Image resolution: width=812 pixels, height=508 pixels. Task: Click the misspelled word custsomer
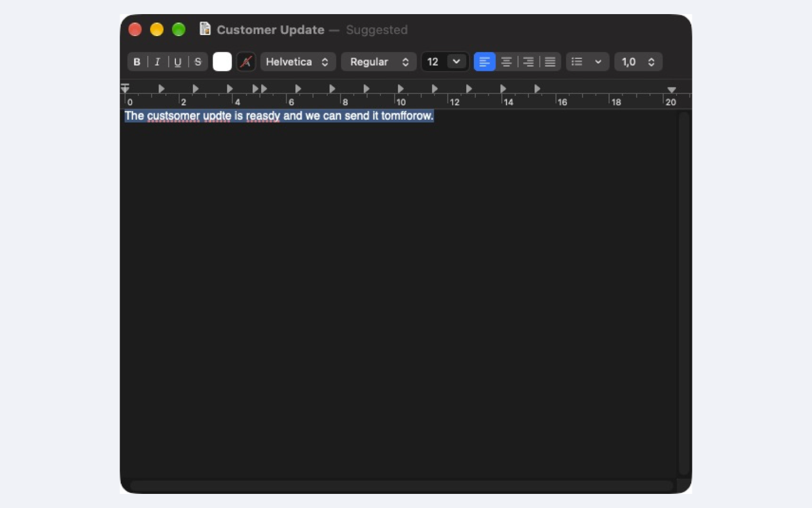[173, 116]
